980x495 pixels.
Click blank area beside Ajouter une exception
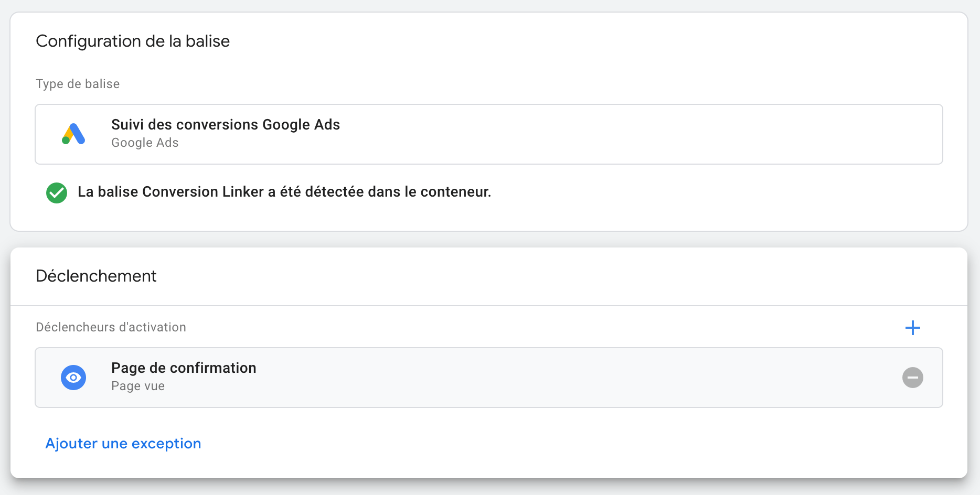[525, 444]
